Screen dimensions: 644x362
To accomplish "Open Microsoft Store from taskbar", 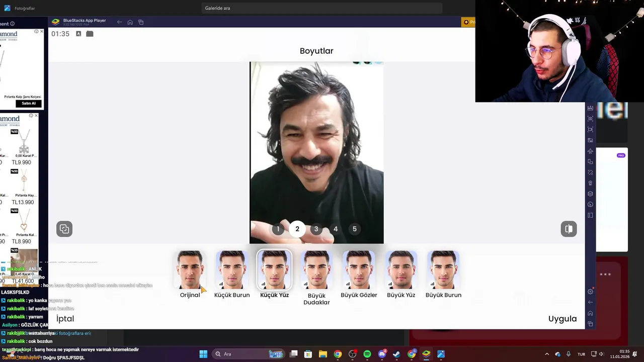I will [308, 354].
